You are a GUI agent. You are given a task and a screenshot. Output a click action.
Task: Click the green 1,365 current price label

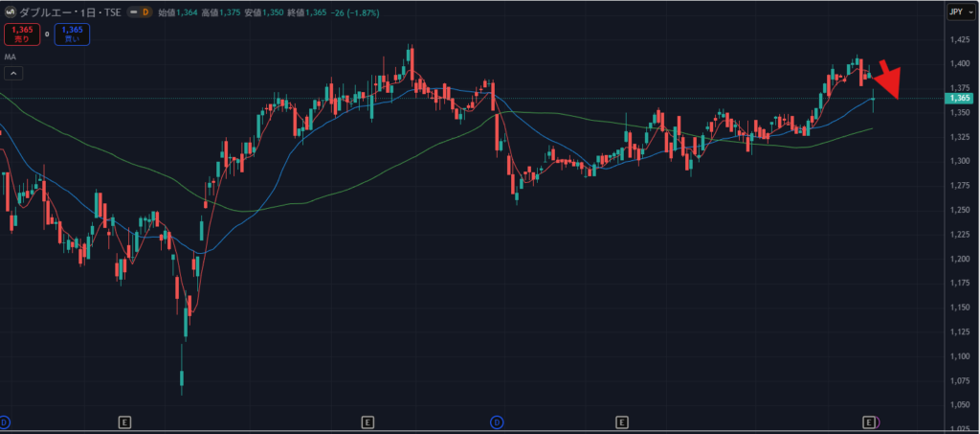tap(958, 98)
